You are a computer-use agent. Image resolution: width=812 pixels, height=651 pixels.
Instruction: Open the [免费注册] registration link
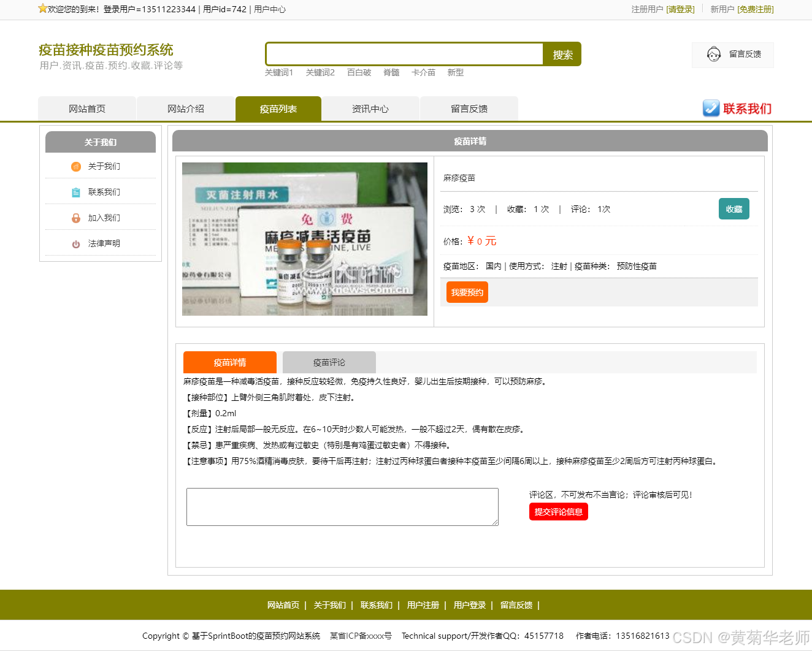click(x=755, y=10)
